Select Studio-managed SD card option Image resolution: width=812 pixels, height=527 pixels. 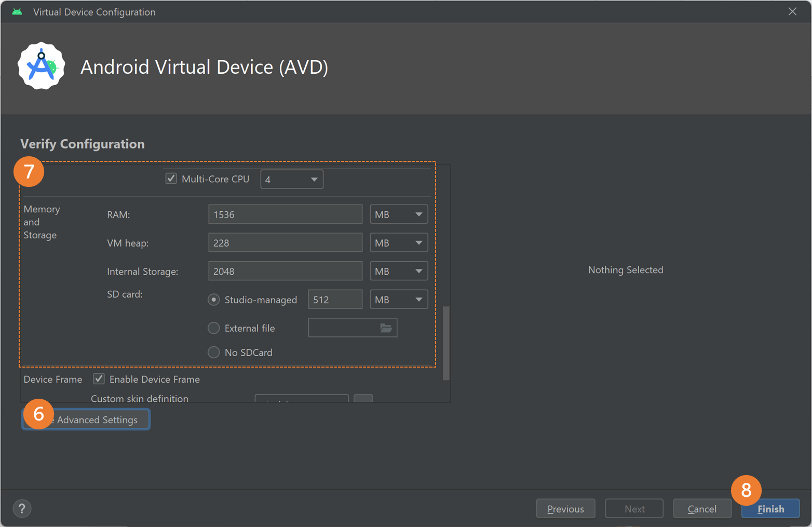[213, 300]
